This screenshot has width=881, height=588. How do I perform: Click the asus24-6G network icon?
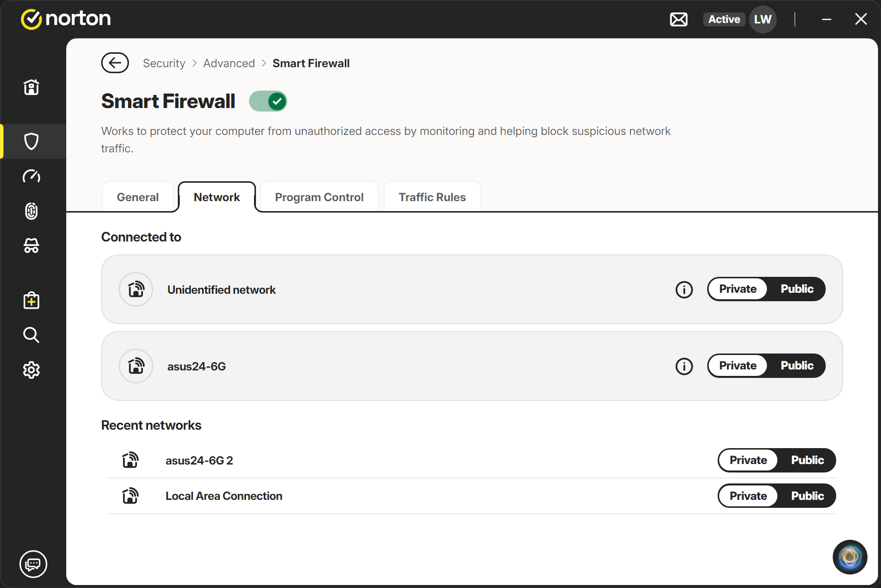coord(136,366)
